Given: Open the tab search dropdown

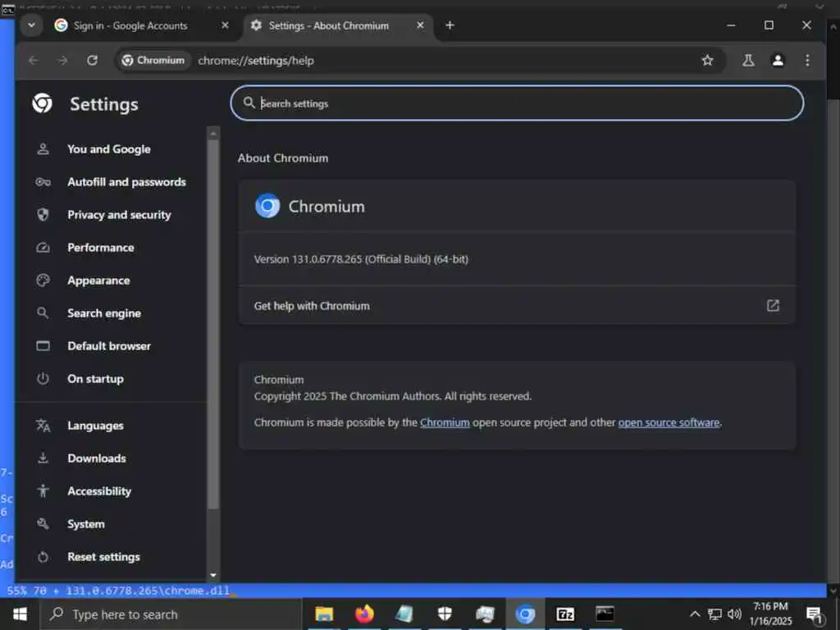Looking at the screenshot, I should [32, 25].
